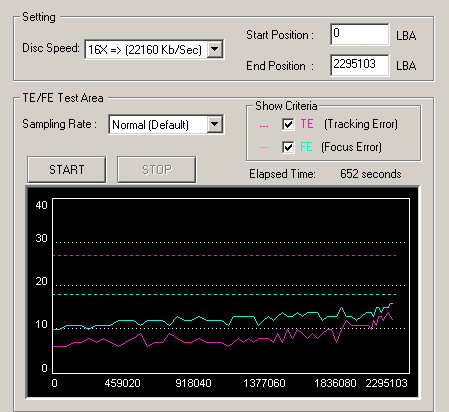The image size is (449, 412).
Task: Click the 918040 x-axis label
Action: (x=193, y=383)
